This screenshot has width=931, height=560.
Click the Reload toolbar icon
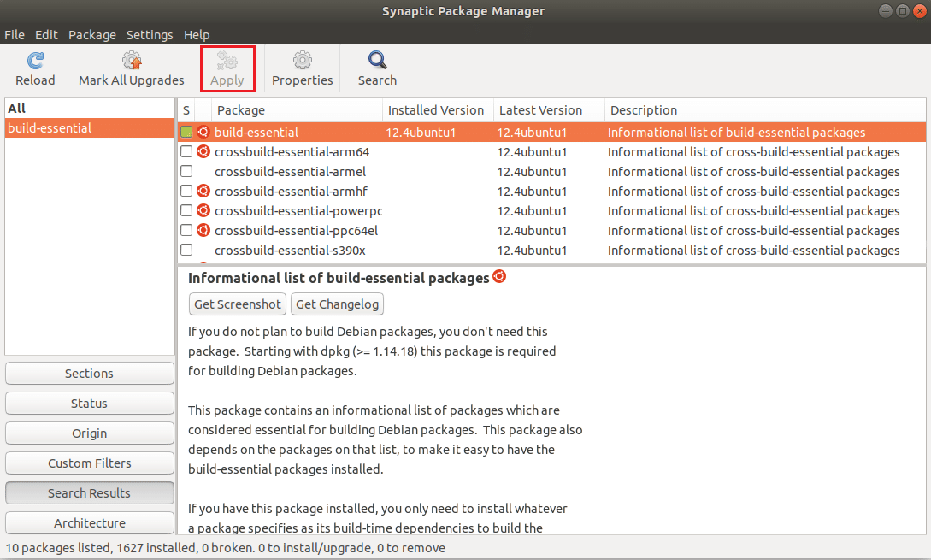tap(35, 61)
